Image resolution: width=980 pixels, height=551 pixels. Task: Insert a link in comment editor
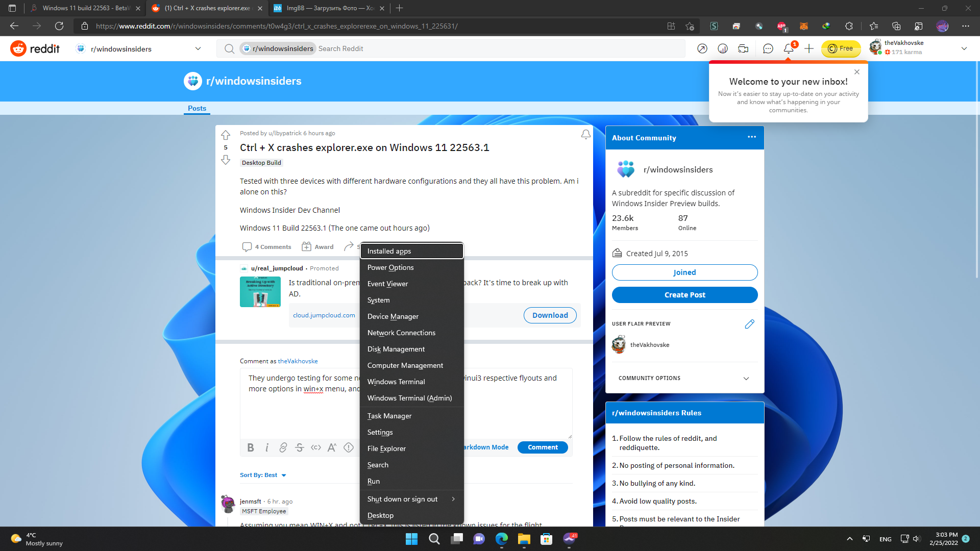coord(283,447)
